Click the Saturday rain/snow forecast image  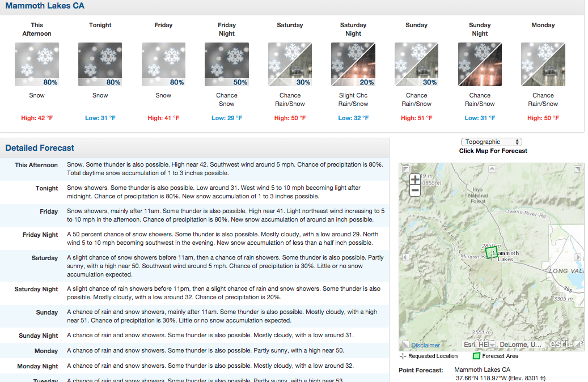point(290,65)
